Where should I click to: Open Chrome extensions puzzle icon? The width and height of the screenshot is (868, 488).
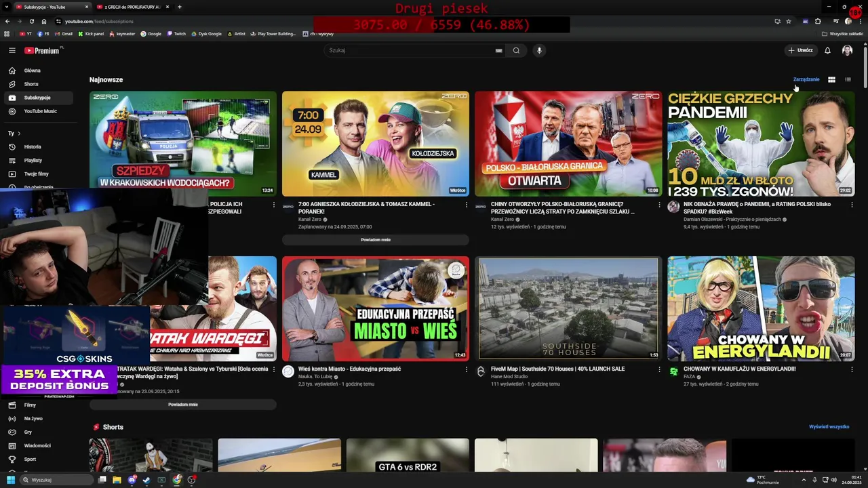pos(818,21)
